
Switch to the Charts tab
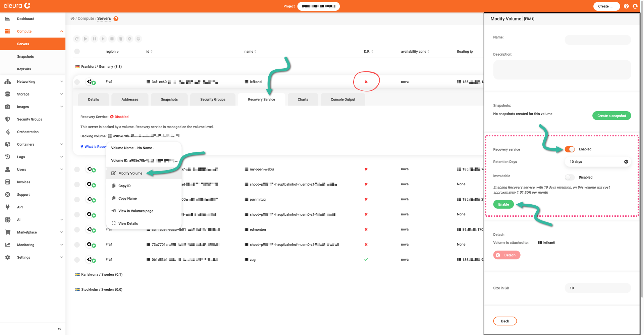[x=303, y=99]
